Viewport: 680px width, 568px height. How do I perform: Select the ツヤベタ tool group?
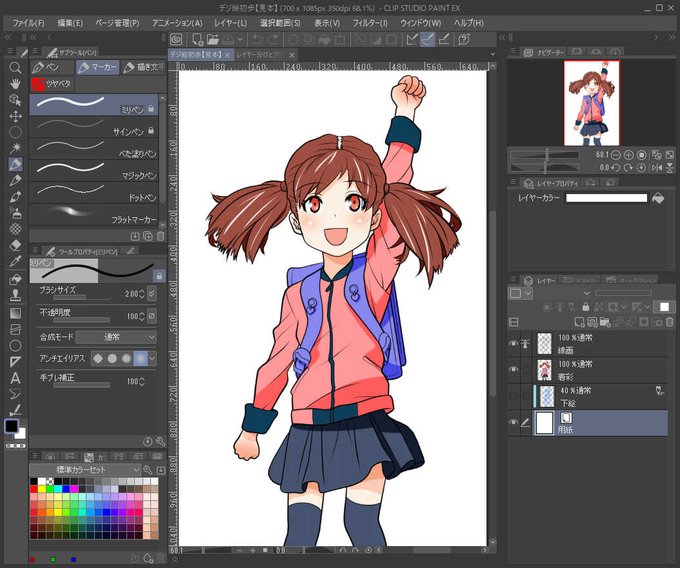pos(52,84)
